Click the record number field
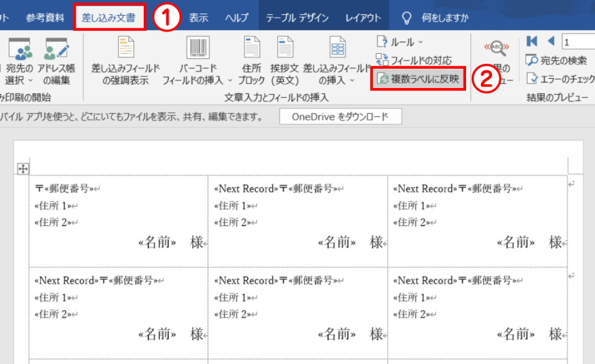Viewport: 595px width, 364px height. 578,41
